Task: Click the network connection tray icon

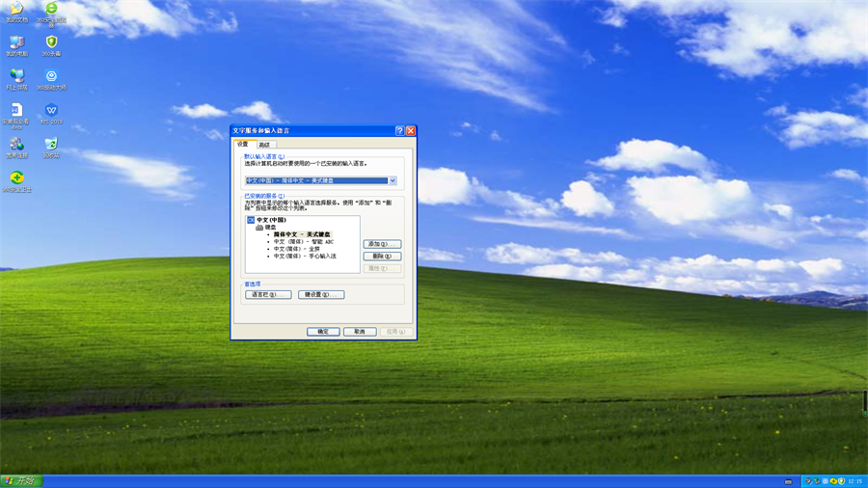Action: [x=817, y=481]
